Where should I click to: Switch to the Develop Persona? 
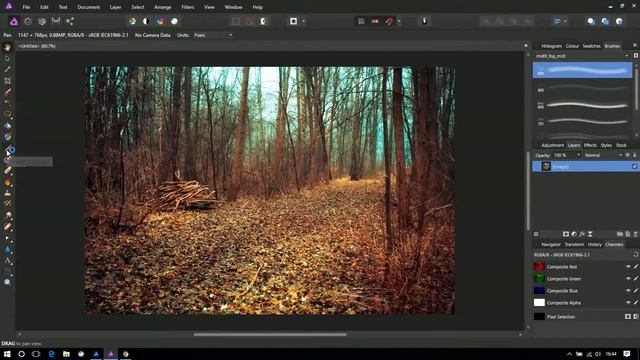(42, 21)
